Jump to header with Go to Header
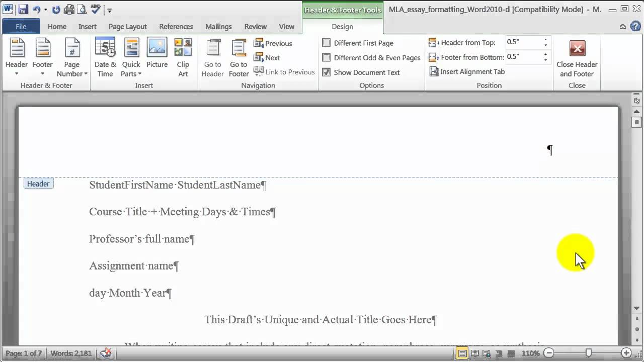 click(x=213, y=58)
